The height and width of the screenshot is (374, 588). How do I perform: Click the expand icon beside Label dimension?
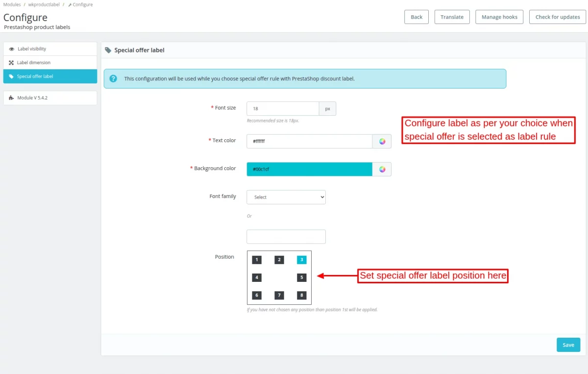point(11,63)
